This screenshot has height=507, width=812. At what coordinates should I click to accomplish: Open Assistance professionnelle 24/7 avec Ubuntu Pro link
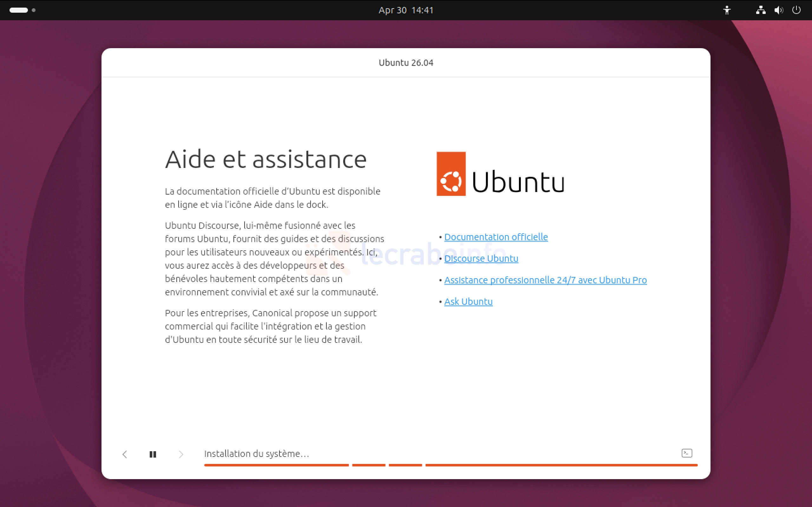[x=545, y=280]
